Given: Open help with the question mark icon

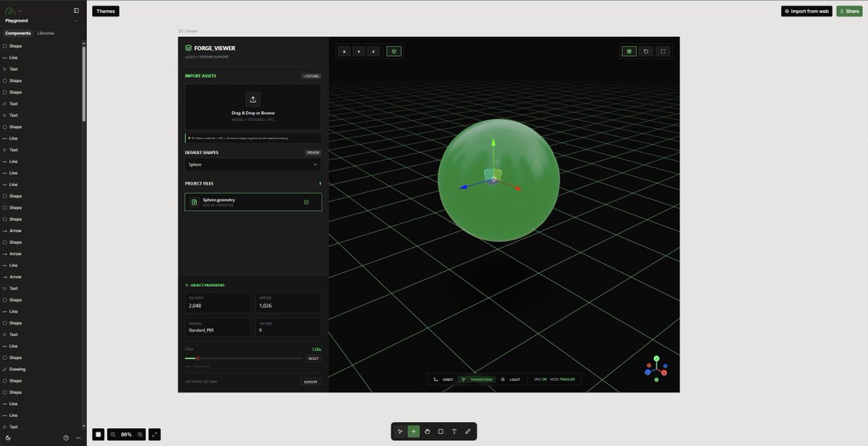Looking at the screenshot, I should point(66,437).
